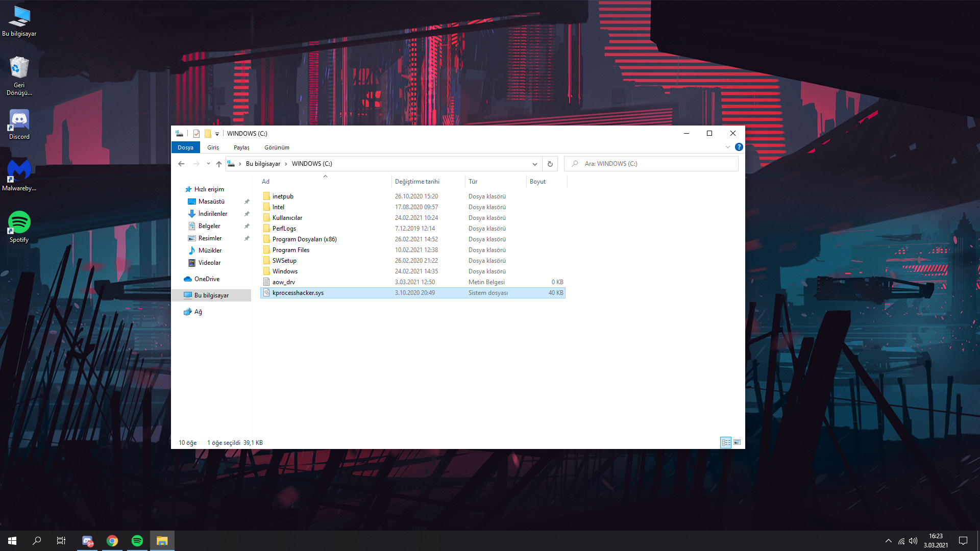The width and height of the screenshot is (980, 551).
Task: Customize Quick Access Toolbar dropdown arrow
Action: (x=217, y=134)
